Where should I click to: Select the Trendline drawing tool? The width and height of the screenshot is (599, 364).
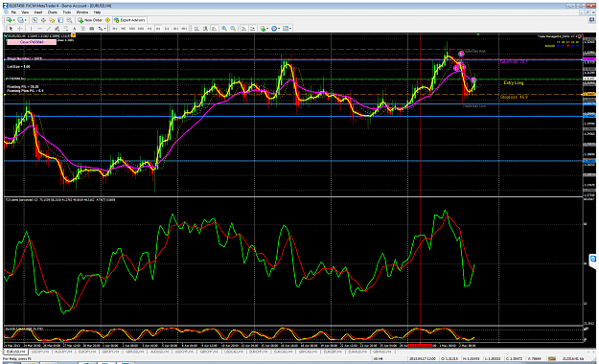click(x=49, y=29)
